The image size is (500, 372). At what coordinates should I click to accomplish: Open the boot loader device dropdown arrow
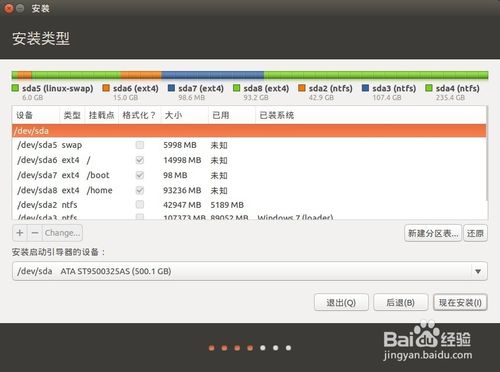pyautogui.click(x=478, y=271)
